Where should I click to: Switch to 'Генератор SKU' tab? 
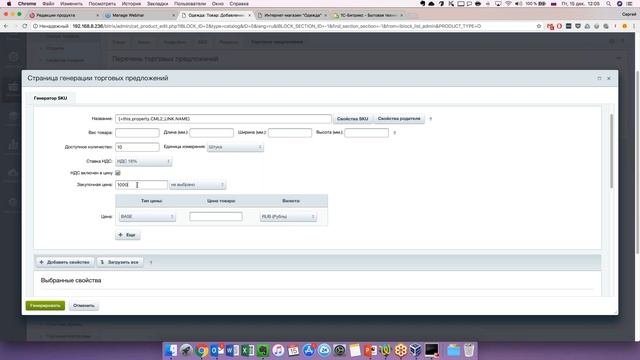[x=51, y=98]
